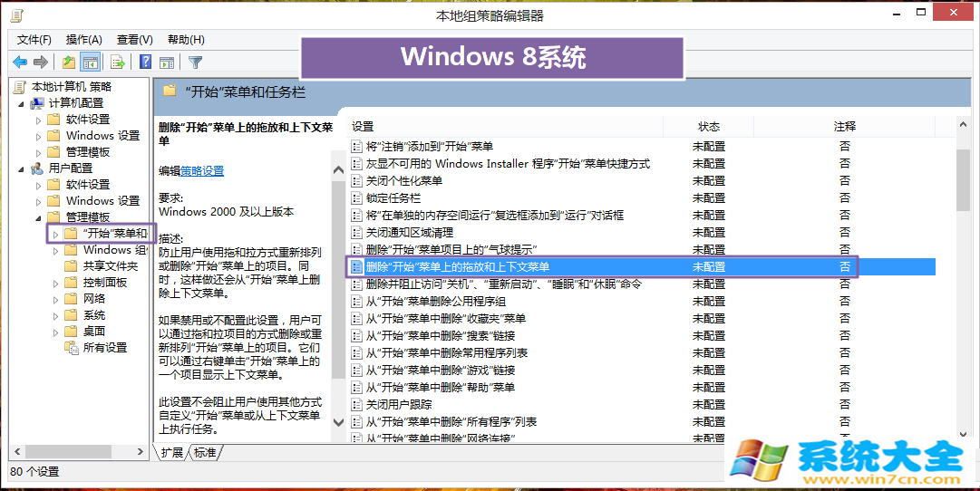
Task: Open the 策略设置 link
Action: coord(202,170)
